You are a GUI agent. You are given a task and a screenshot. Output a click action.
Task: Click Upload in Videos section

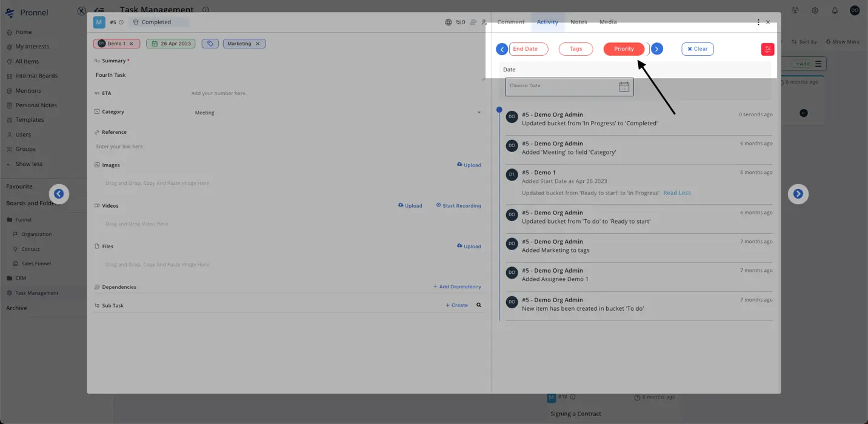pos(410,206)
